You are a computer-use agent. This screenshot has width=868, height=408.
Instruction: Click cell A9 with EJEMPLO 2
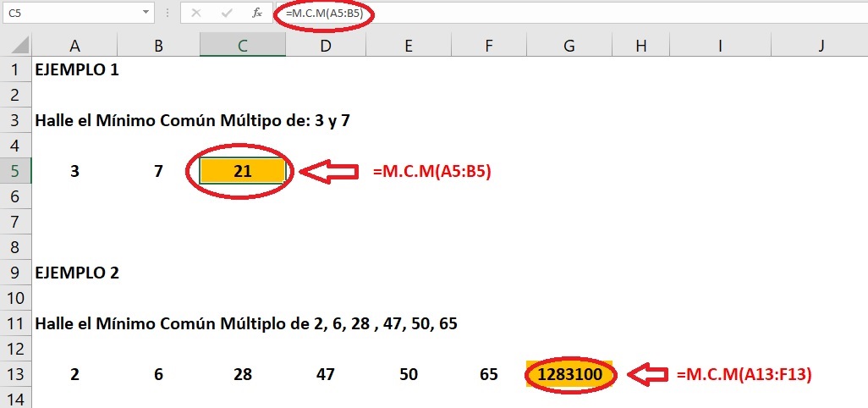[x=76, y=273]
